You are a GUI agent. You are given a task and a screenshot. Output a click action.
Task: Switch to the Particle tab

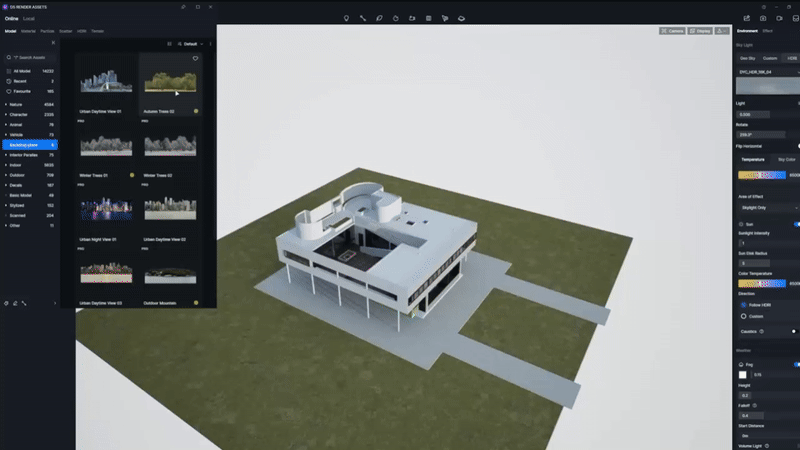[x=47, y=31]
